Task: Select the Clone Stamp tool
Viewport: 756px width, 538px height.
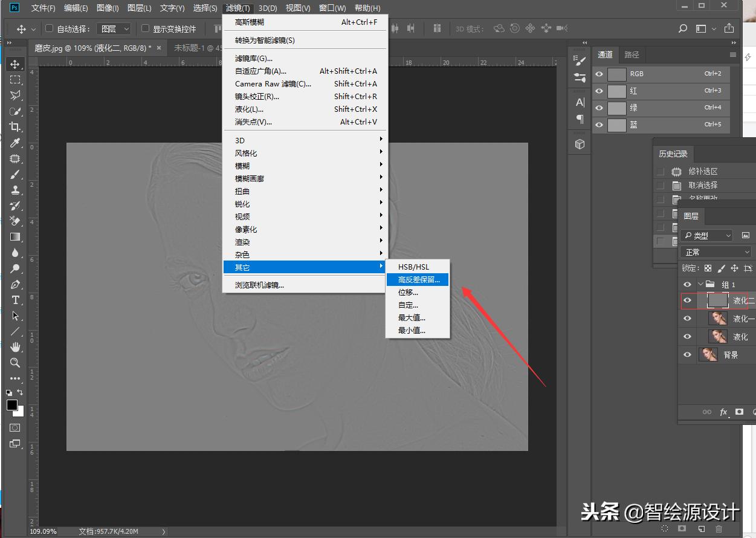Action: coord(15,190)
